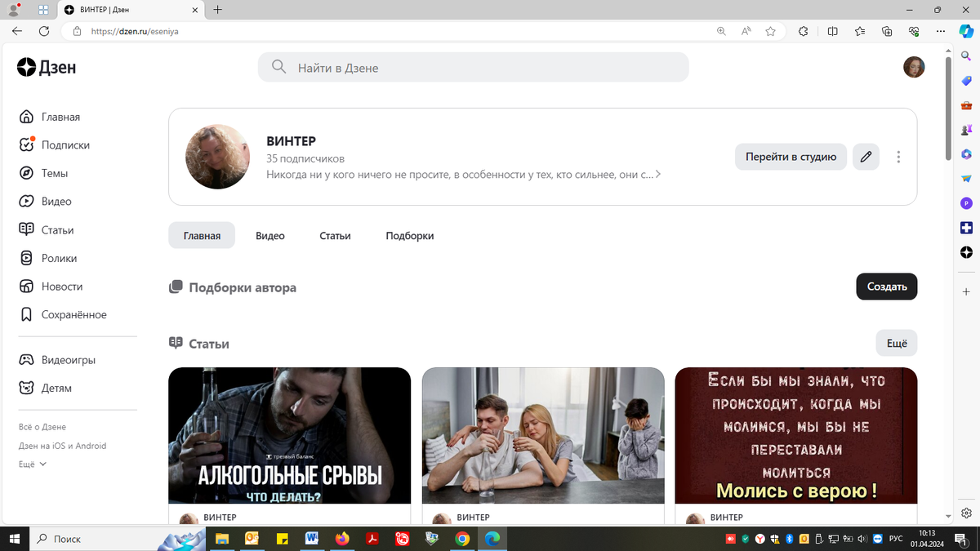Open the family at table article thumbnail
Viewport: 980px width, 551px height.
point(543,435)
